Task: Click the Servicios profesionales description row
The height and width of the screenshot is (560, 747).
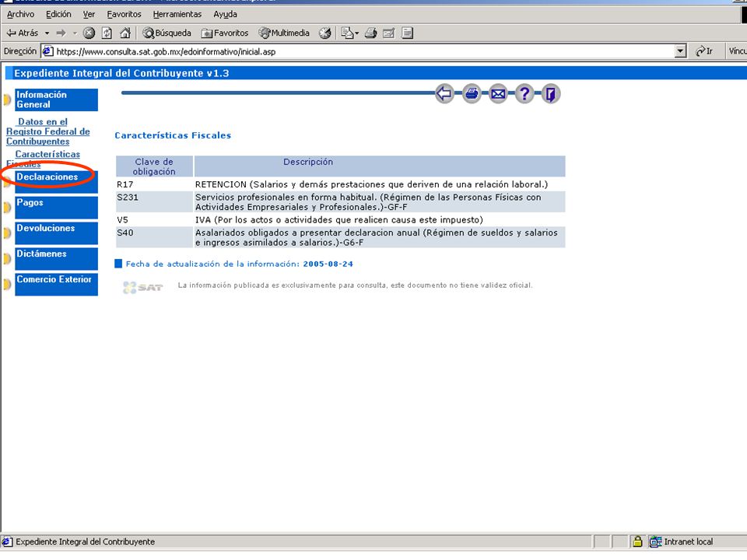Action: (380, 202)
